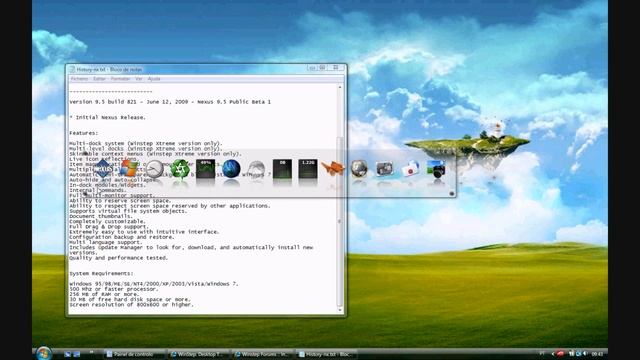Viewport: 640px width, 360px height.
Task: Click the second quick launch icon in taskbar
Action: click(76, 354)
